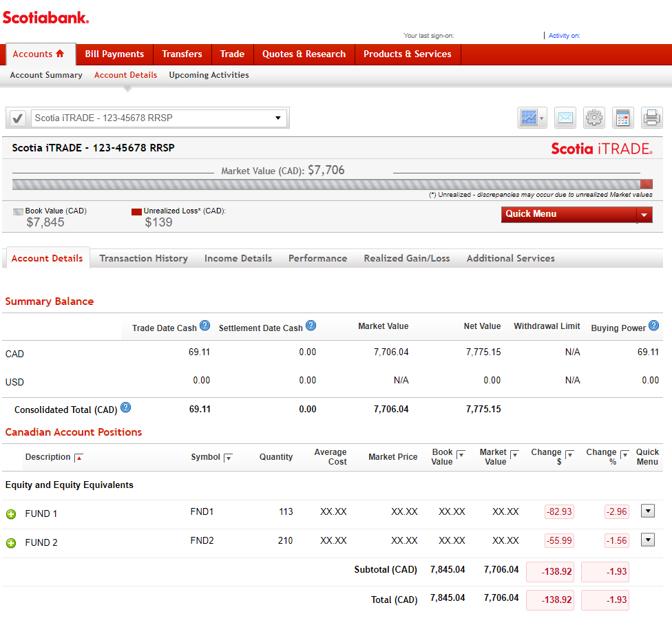672x625 pixels.
Task: Click the Scotiabank logo
Action: tap(46, 18)
